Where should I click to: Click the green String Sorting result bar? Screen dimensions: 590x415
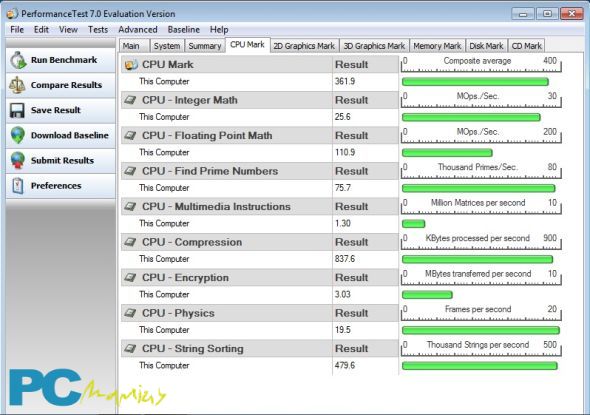click(480, 366)
